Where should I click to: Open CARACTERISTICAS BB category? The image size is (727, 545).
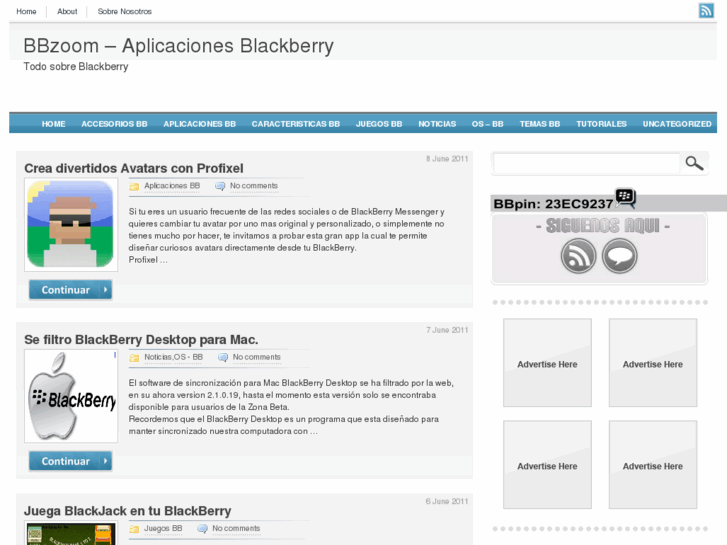296,124
